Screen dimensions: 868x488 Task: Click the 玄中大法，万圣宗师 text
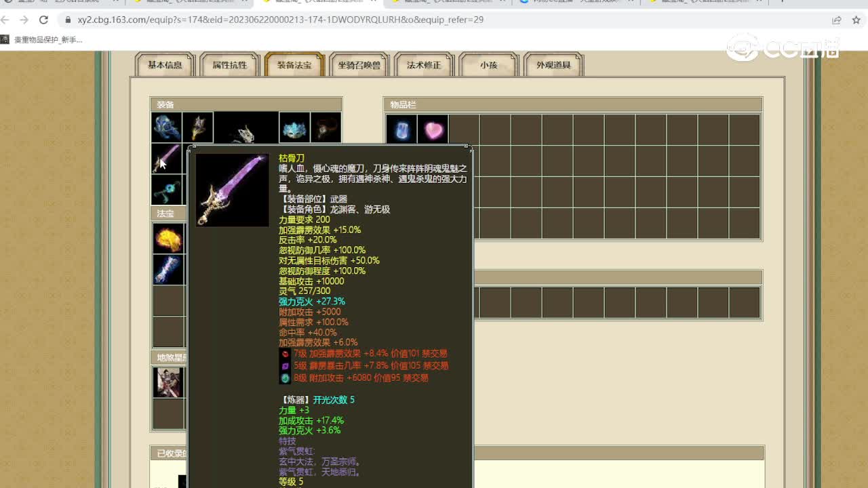click(320, 462)
